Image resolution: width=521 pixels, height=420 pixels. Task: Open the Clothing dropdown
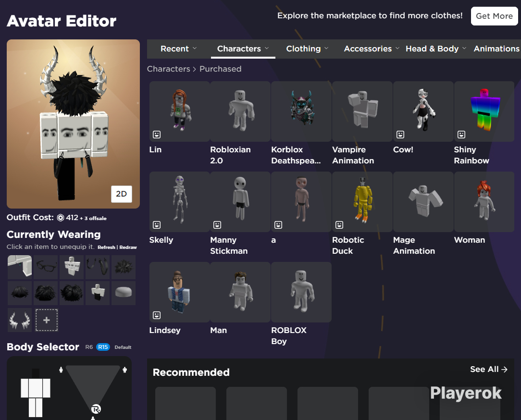pyautogui.click(x=307, y=49)
